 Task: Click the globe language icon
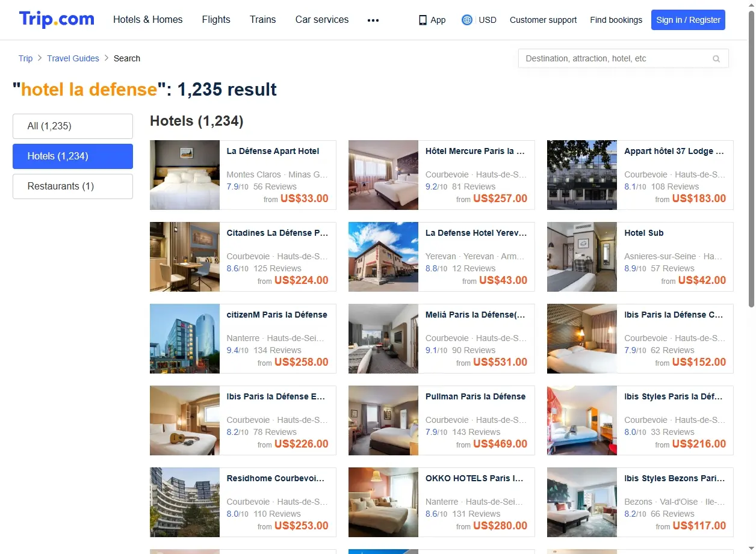[467, 20]
